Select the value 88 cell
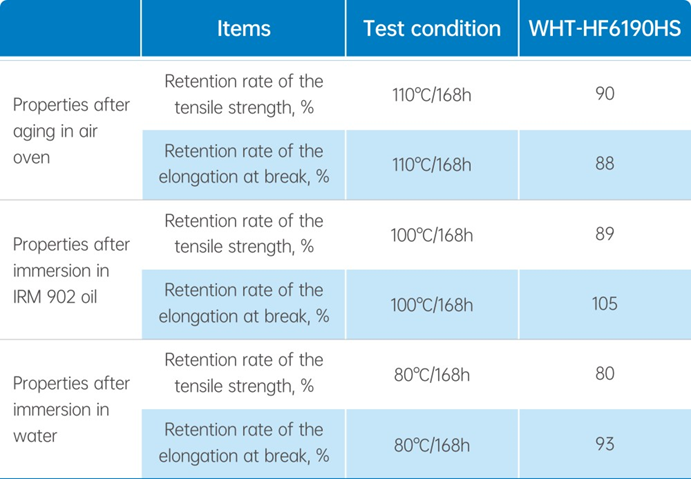691x479 pixels. tap(604, 164)
